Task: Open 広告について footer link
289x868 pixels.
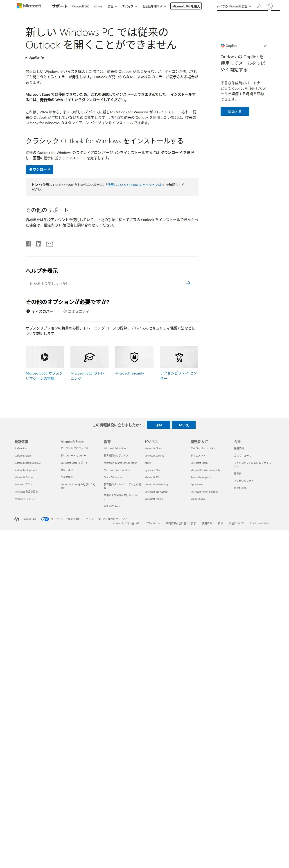Action: tap(236, 523)
